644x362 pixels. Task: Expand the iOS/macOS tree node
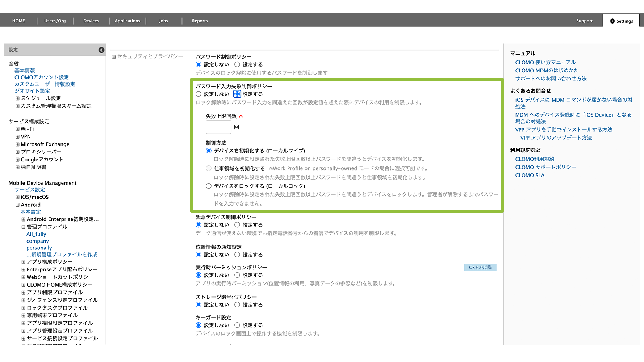point(17,197)
